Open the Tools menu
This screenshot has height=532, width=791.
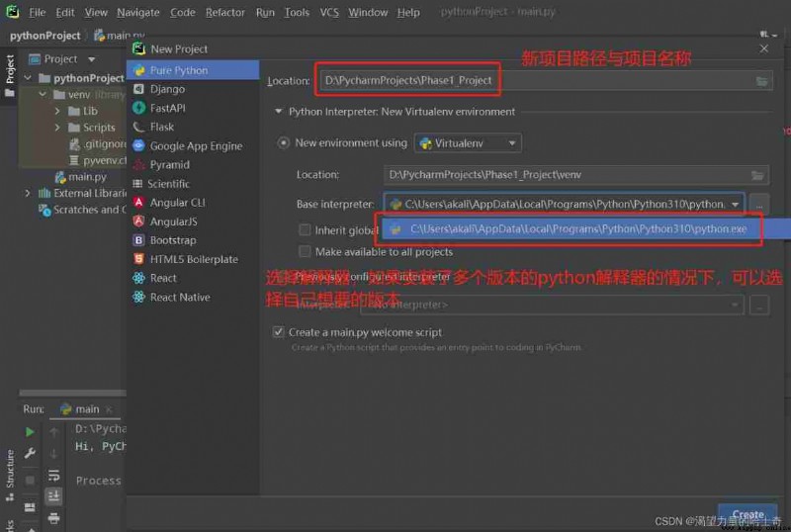pos(297,12)
